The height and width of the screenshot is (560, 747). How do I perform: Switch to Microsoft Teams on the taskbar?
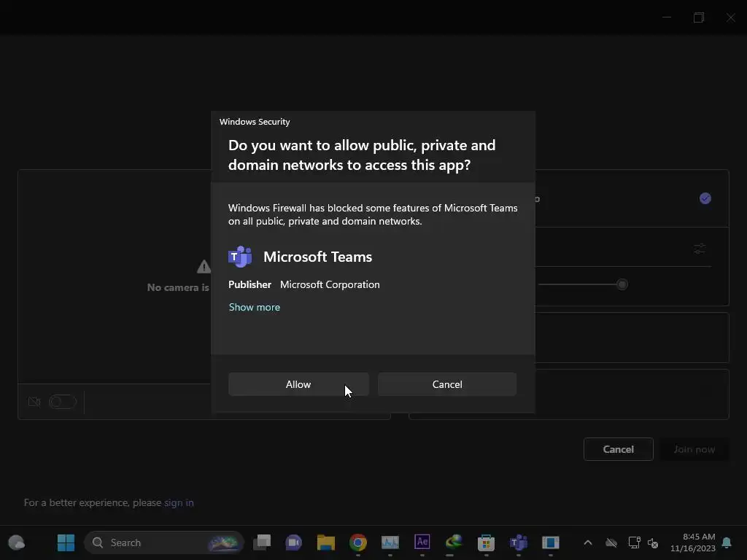click(519, 542)
